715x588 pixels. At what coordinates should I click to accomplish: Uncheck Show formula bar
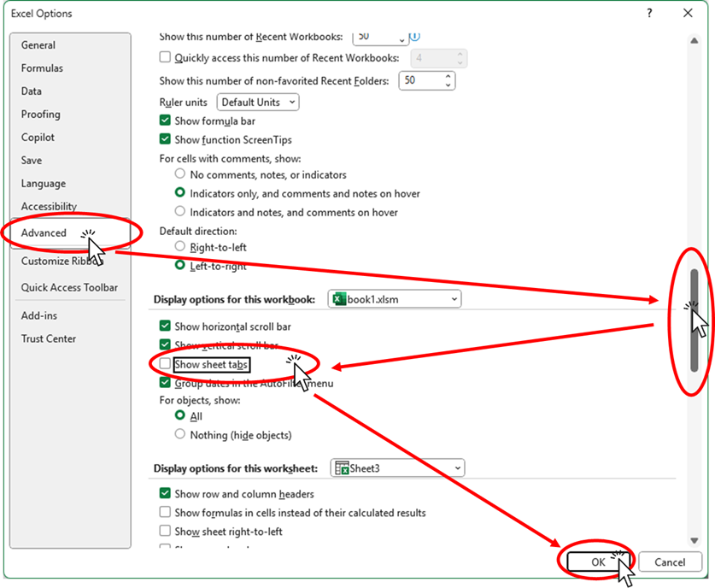[x=165, y=121]
